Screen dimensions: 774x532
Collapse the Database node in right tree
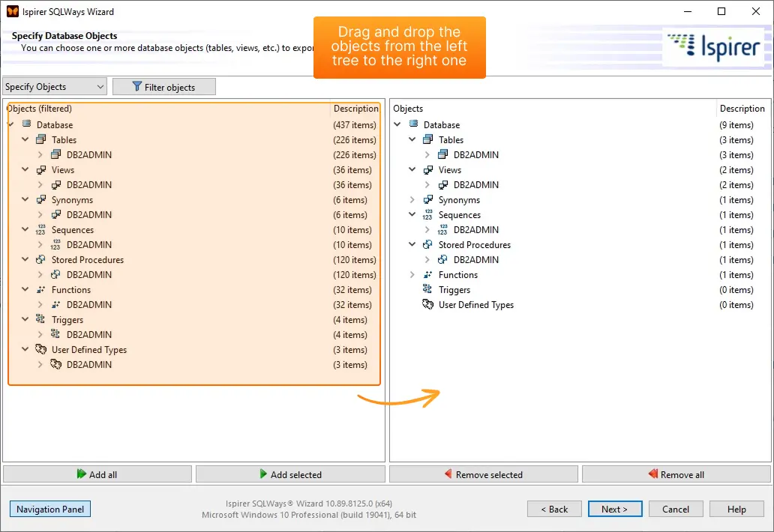click(397, 124)
